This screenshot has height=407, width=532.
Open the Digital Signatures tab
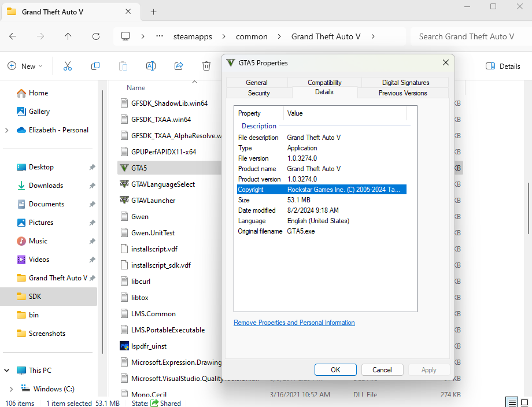pyautogui.click(x=405, y=83)
